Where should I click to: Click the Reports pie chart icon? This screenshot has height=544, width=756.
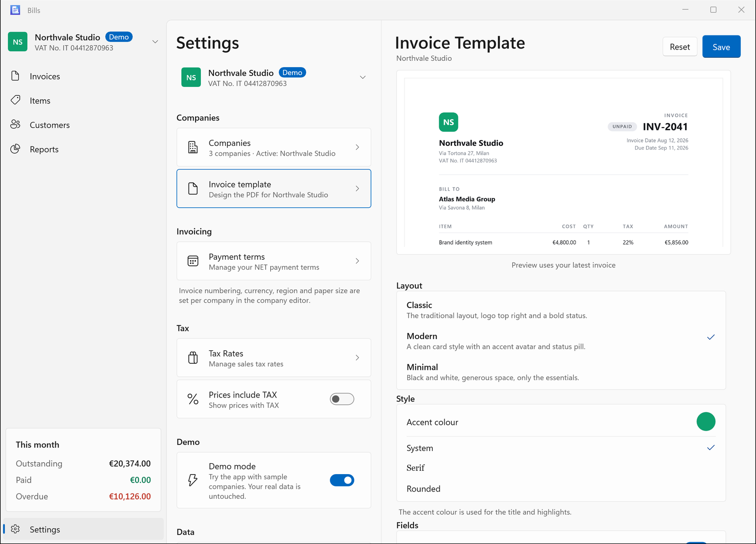click(x=15, y=149)
